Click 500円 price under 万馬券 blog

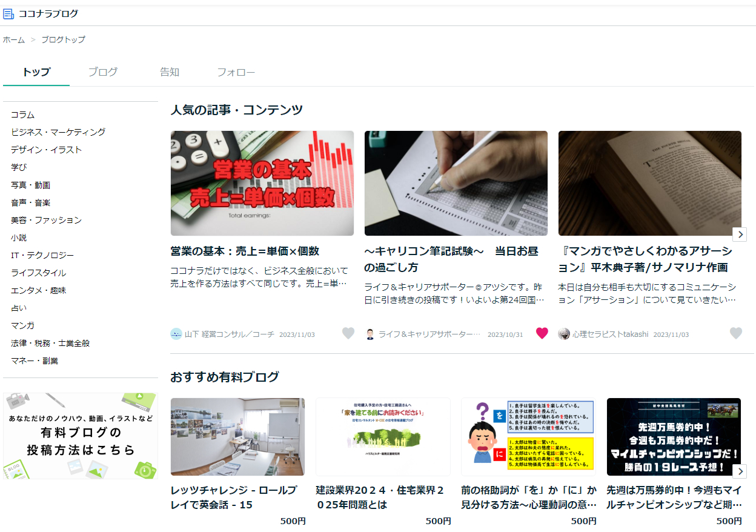(x=729, y=521)
